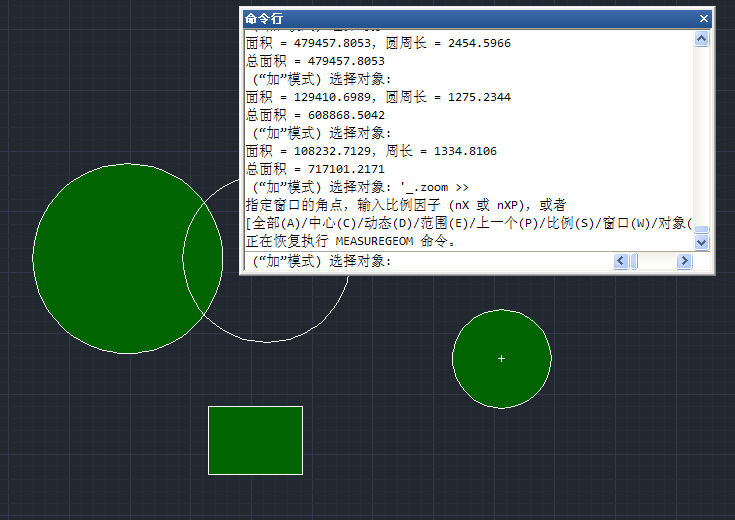Select the large green filled circle
Screen dimensions: 735x520
(100, 258)
